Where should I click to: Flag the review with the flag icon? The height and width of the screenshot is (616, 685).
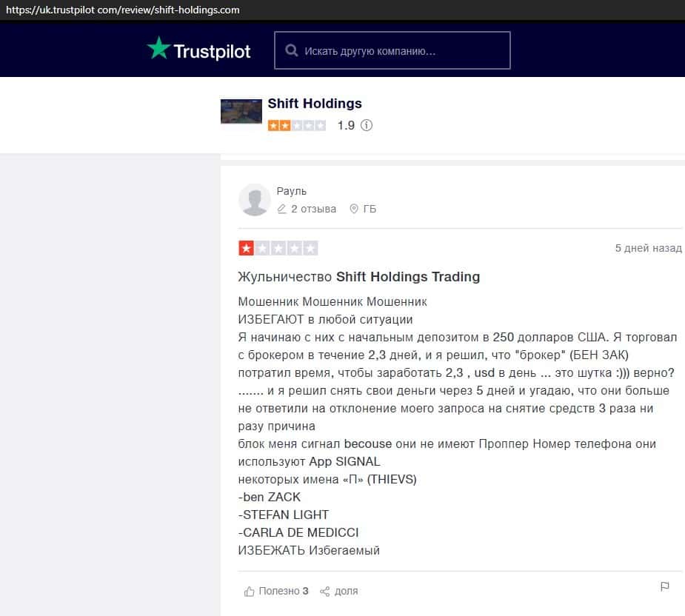[664, 586]
